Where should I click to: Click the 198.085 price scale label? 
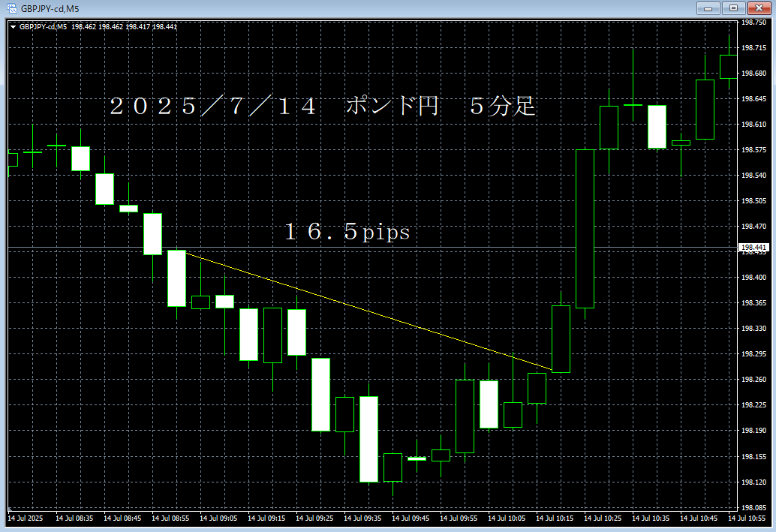(753, 507)
